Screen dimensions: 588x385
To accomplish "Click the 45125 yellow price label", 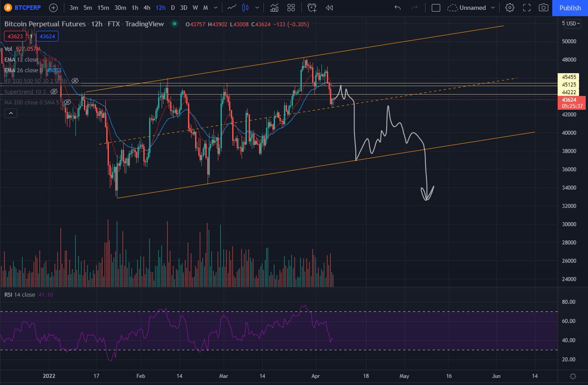I will pyautogui.click(x=569, y=85).
